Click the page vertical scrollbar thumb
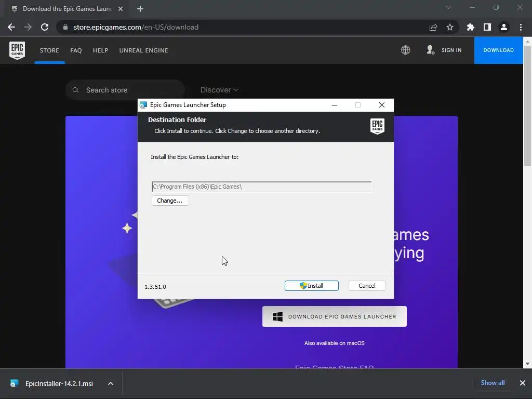The image size is (532, 399). [527, 105]
